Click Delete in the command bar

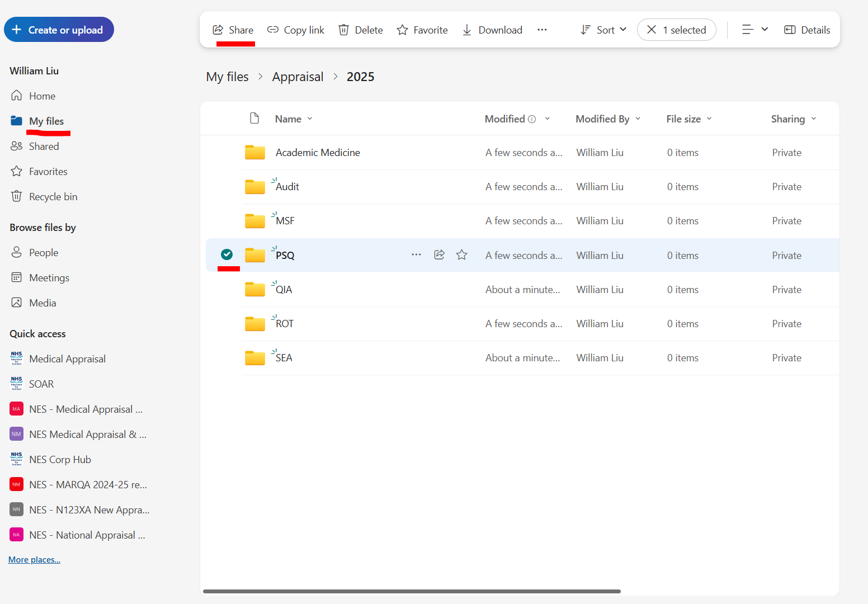(x=361, y=30)
